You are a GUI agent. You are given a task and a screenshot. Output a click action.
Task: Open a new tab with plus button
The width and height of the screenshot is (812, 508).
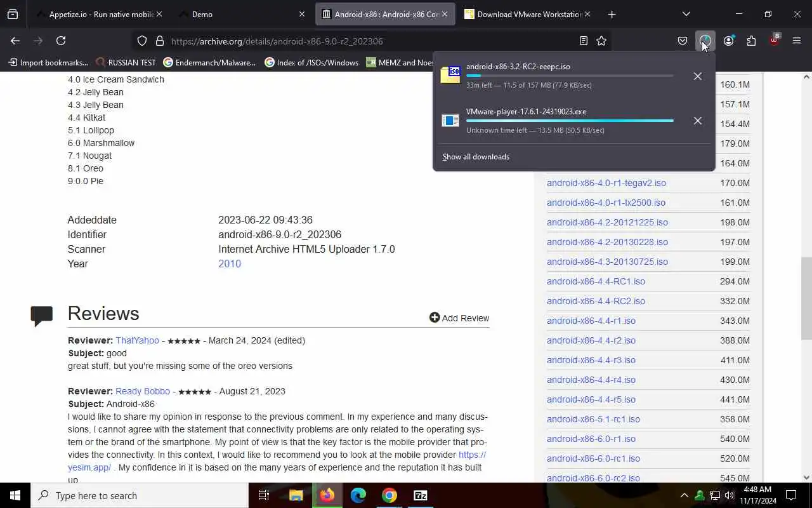point(612,14)
